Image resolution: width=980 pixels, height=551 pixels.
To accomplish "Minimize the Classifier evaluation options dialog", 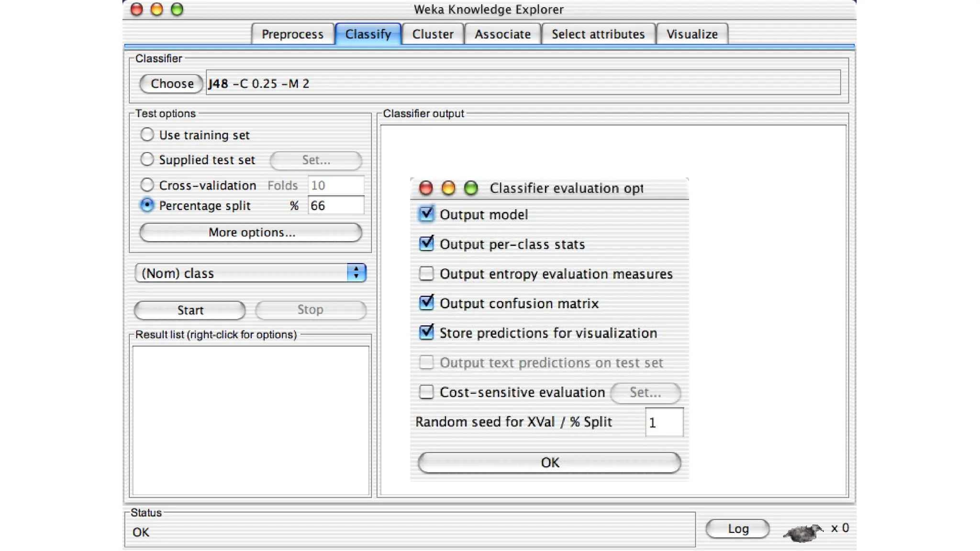I will pyautogui.click(x=448, y=188).
